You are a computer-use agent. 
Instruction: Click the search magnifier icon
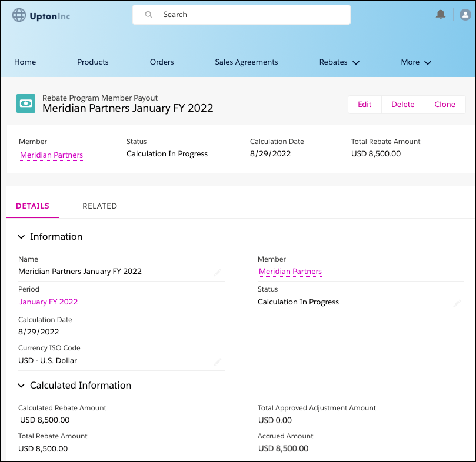pos(148,15)
